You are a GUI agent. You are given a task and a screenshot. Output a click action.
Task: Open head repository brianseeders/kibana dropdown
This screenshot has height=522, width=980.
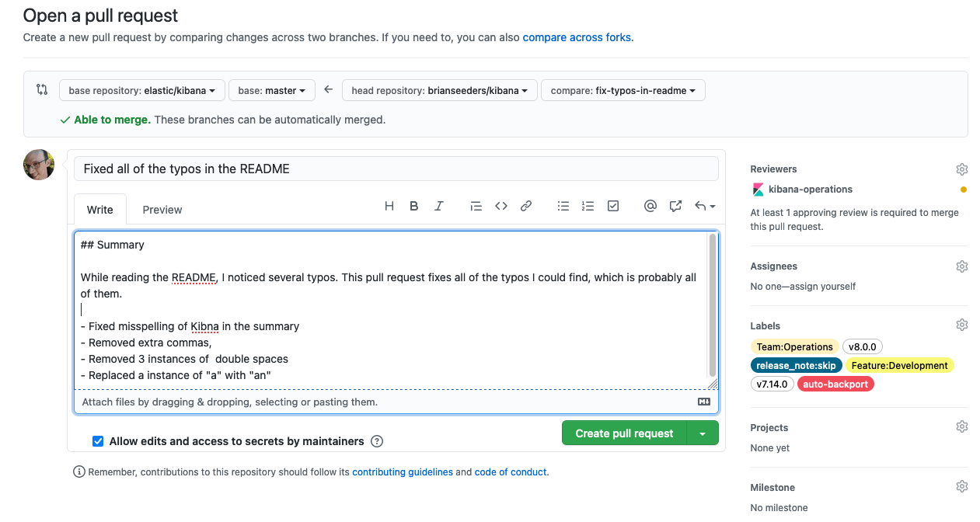tap(440, 90)
